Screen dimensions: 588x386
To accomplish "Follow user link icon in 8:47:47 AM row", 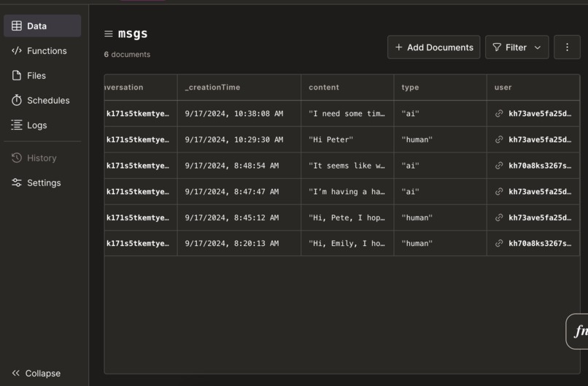I will 499,191.
